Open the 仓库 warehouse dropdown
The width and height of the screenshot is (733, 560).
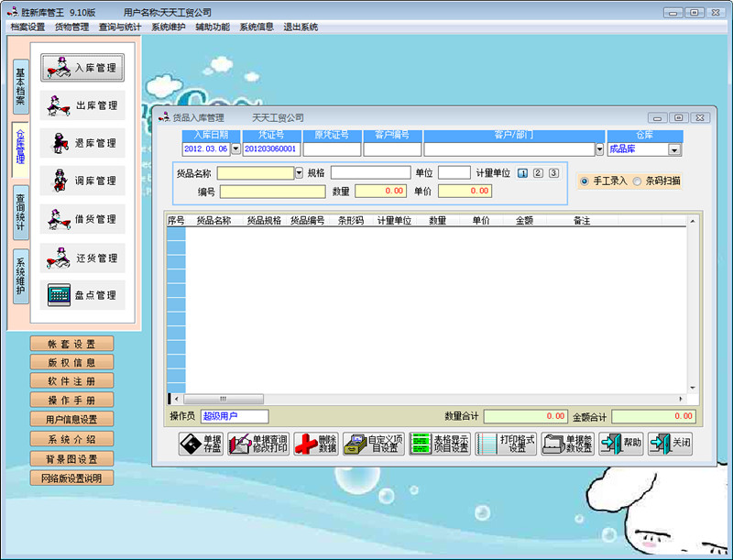(x=674, y=149)
